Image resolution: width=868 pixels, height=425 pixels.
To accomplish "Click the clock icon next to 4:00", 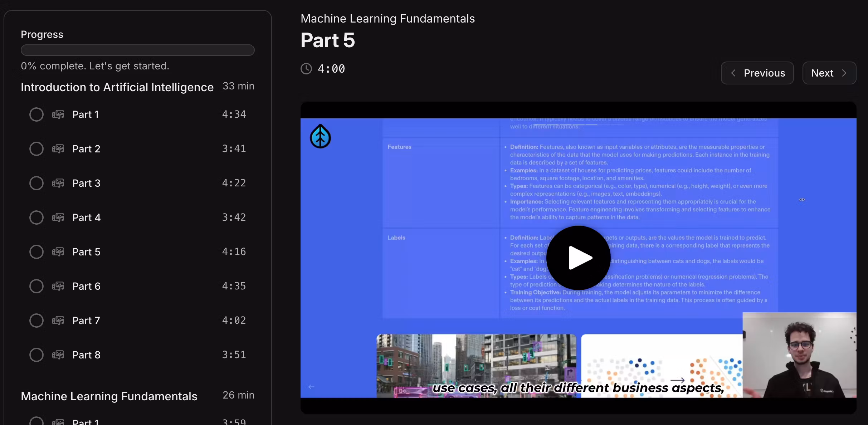I will point(306,69).
